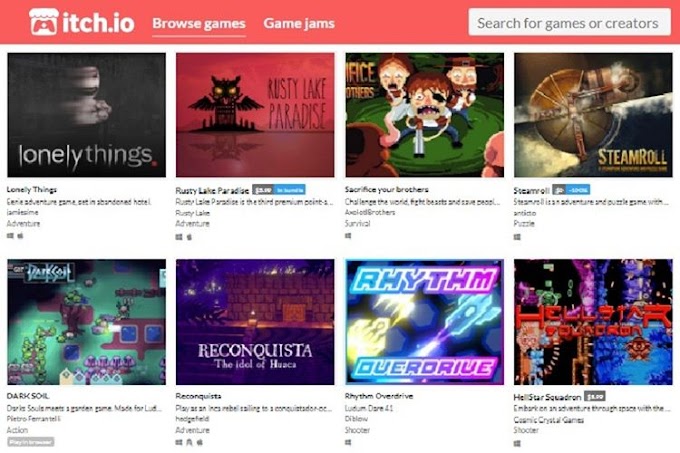Open the Rhythm Overdrive cover thumbnail
Viewport: 680px width, 453px height.
click(x=425, y=322)
